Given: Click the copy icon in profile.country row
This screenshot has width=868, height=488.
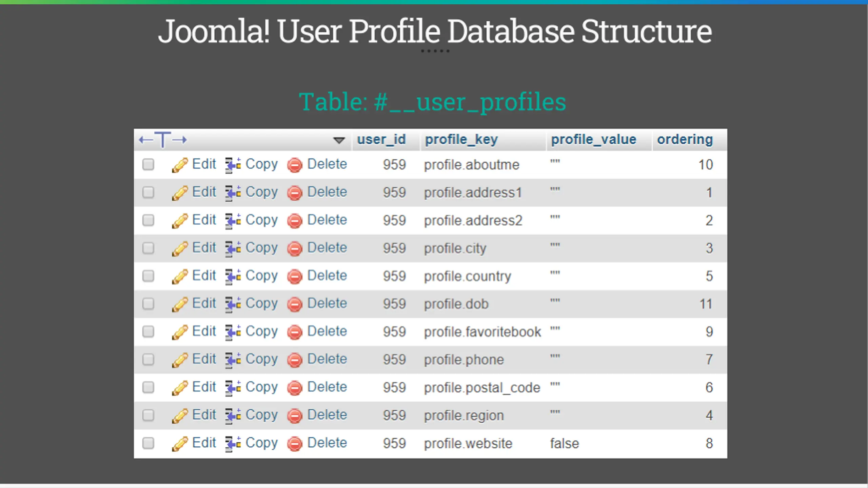Looking at the screenshot, I should 233,277.
